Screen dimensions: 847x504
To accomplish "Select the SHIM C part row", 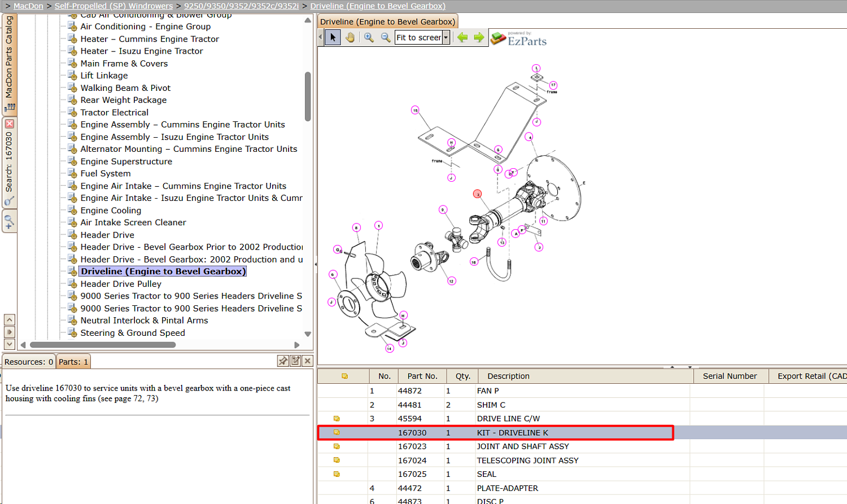I will coord(582,405).
